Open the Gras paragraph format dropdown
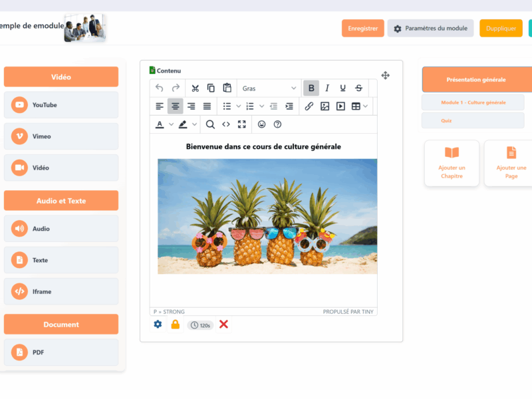The height and width of the screenshot is (399, 532). pyautogui.click(x=269, y=88)
